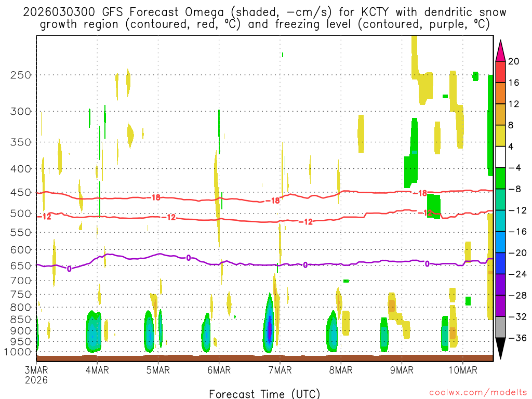Select the 300 pressure level label

[x=21, y=111]
